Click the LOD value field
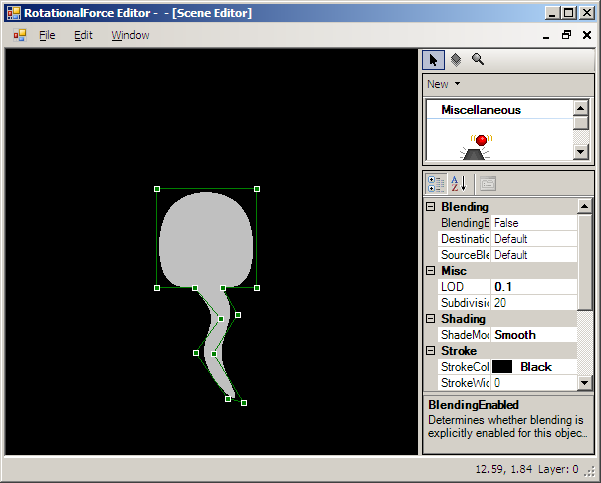Screen dimensions: 601x483 coord(533,287)
